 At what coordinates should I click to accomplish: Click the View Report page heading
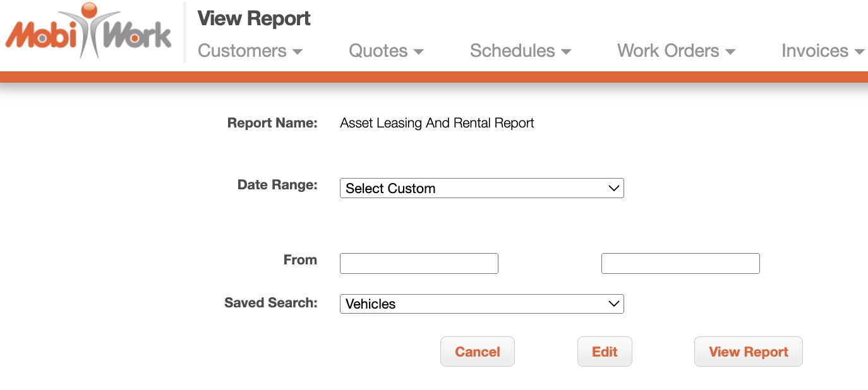254,19
